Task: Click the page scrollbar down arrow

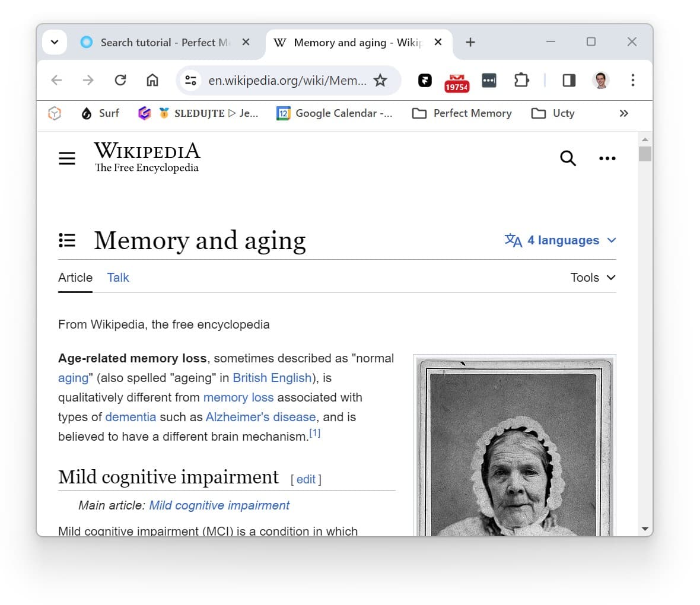Action: [x=645, y=528]
